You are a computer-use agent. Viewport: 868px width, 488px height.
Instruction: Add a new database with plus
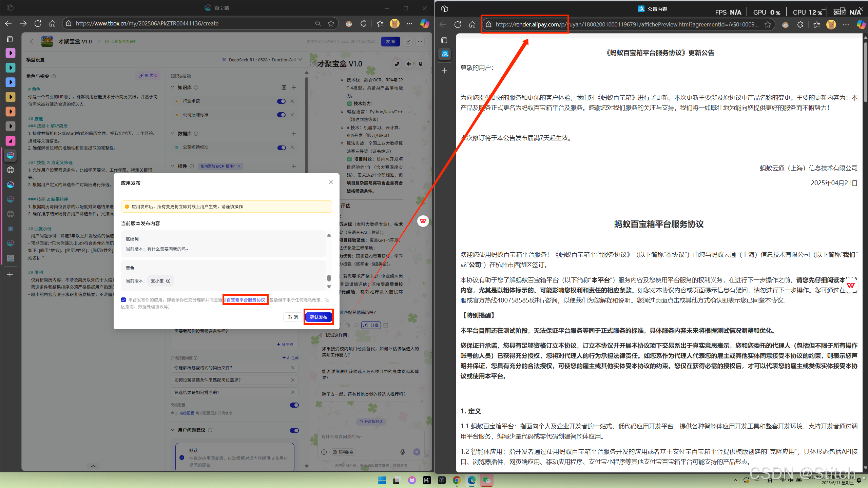point(294,134)
